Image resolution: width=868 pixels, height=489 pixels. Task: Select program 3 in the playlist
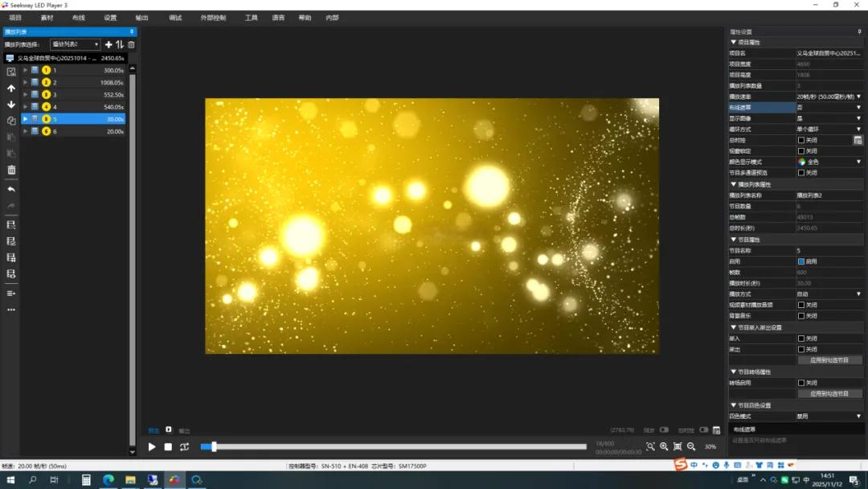73,95
